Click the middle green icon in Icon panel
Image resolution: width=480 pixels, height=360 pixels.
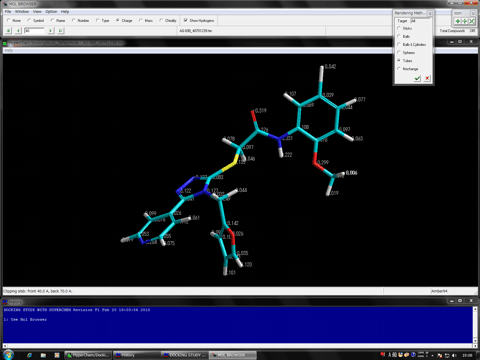pos(465,21)
